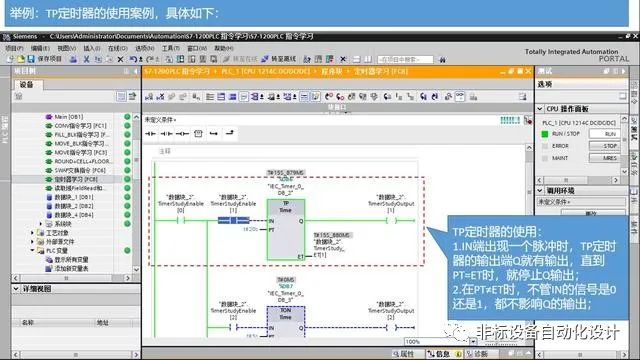Screen dimensions: 640x360
Task: Collapse the 调用环境 section
Action: 540,190
